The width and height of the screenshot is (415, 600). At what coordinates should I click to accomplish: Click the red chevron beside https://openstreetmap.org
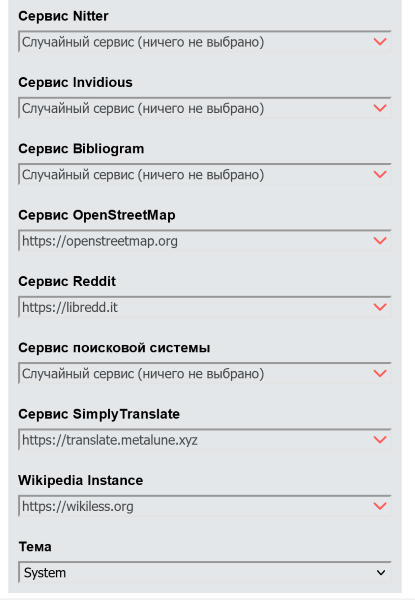[380, 240]
